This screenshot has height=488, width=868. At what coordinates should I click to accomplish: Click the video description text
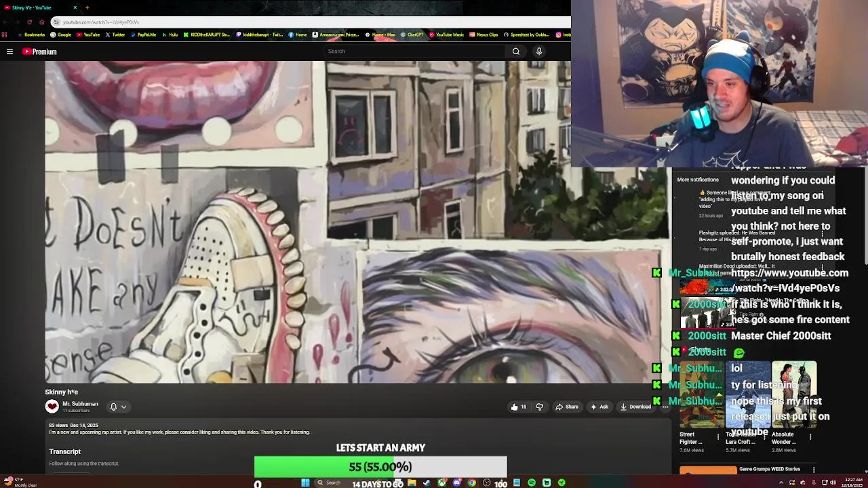pyautogui.click(x=179, y=432)
